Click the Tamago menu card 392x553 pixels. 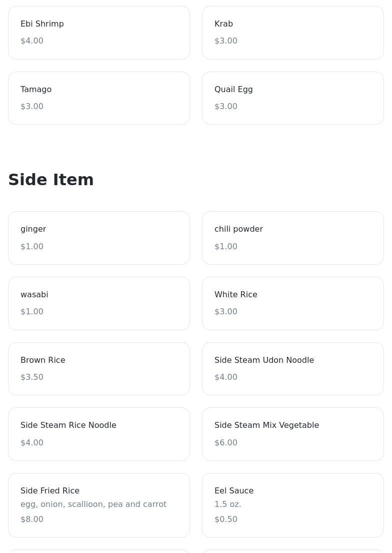click(98, 98)
